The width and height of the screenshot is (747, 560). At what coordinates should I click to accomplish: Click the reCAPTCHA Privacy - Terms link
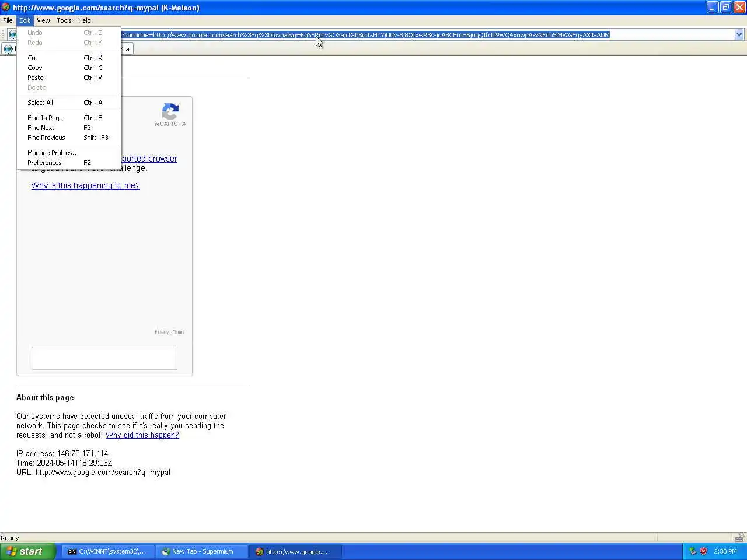(170, 332)
